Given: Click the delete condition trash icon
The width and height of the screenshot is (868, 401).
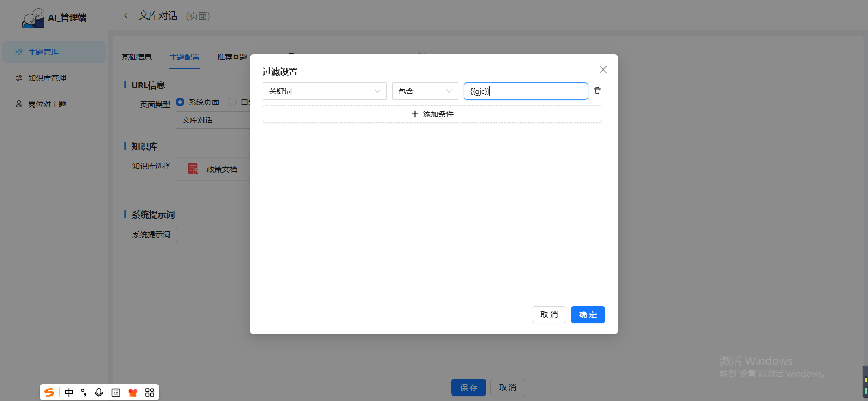Looking at the screenshot, I should click(597, 91).
